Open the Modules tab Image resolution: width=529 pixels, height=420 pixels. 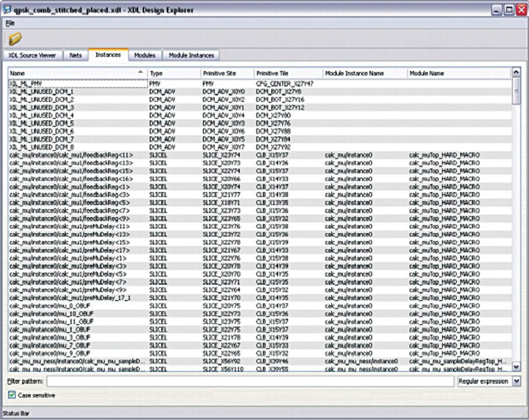pos(145,55)
